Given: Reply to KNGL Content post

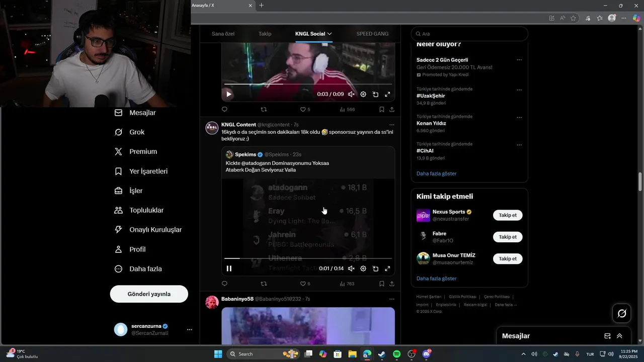Looking at the screenshot, I should coord(224,284).
